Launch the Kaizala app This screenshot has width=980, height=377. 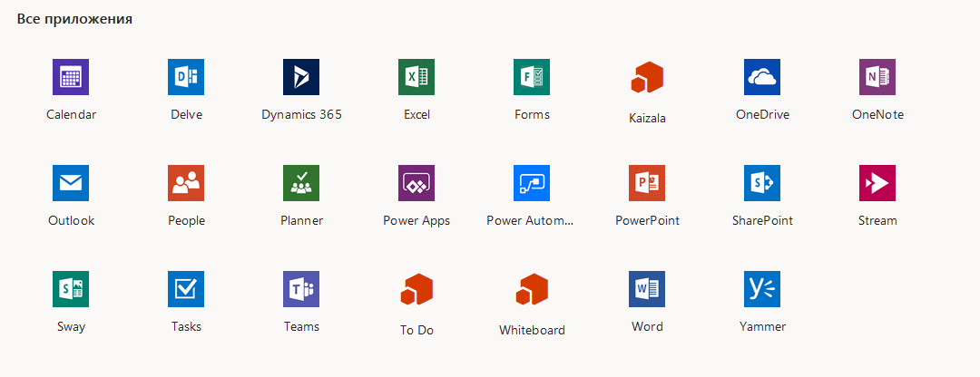tap(647, 78)
